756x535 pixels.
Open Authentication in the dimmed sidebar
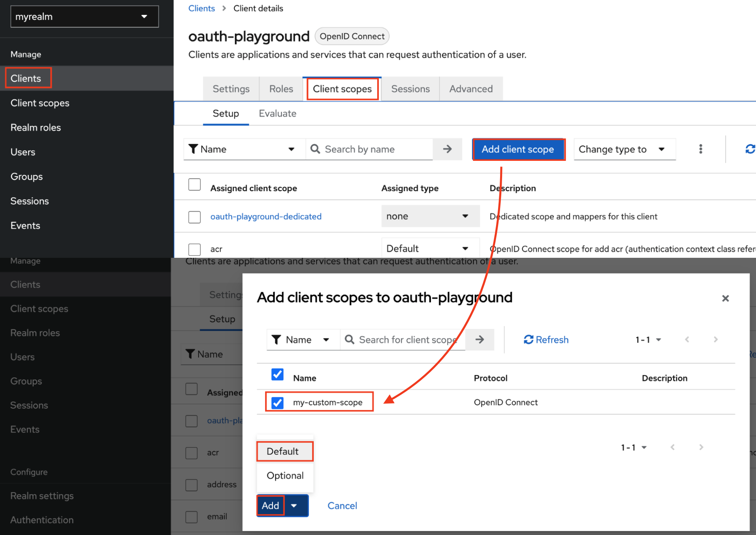click(85, 520)
